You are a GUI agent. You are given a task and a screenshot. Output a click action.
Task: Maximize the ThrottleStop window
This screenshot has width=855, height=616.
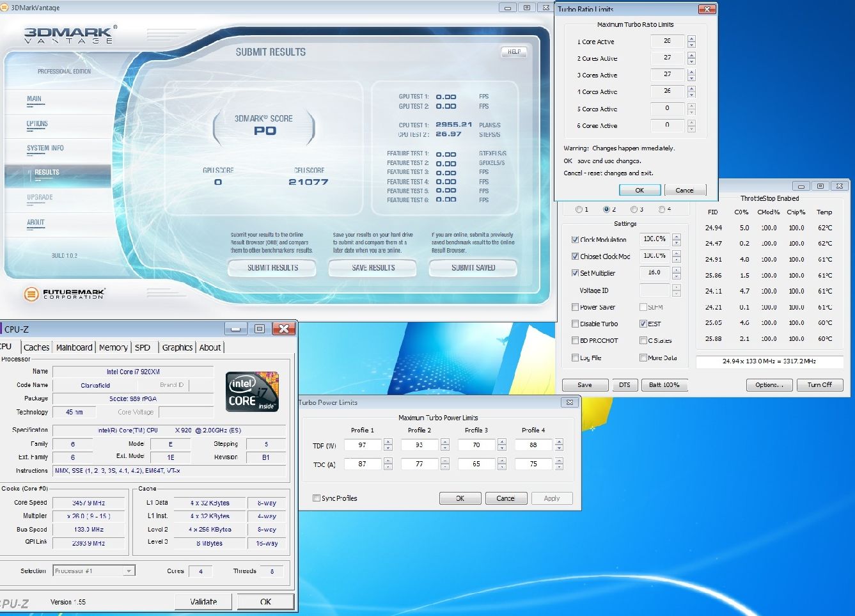pyautogui.click(x=820, y=186)
